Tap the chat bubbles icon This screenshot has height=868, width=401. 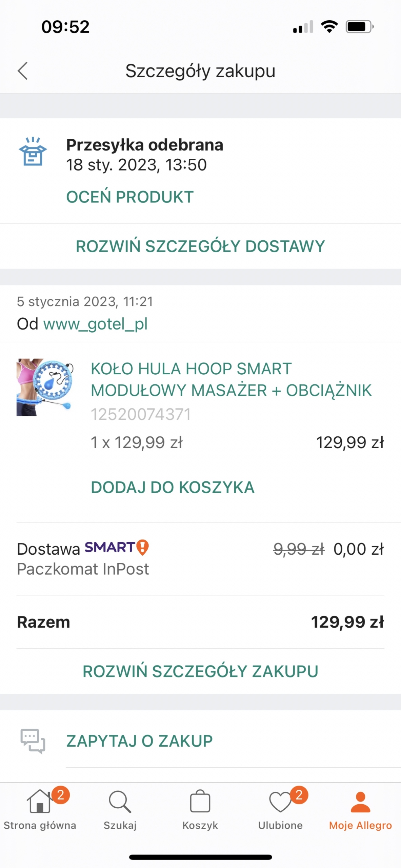tap(33, 741)
